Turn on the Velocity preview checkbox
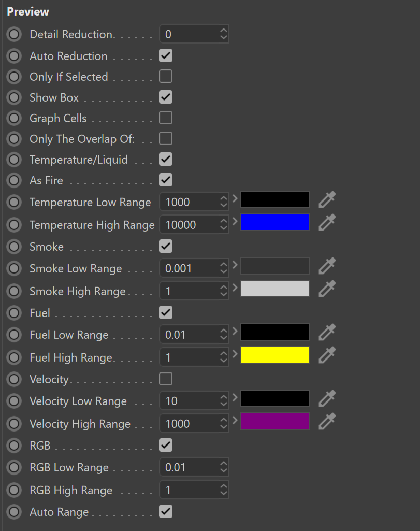 coord(166,379)
